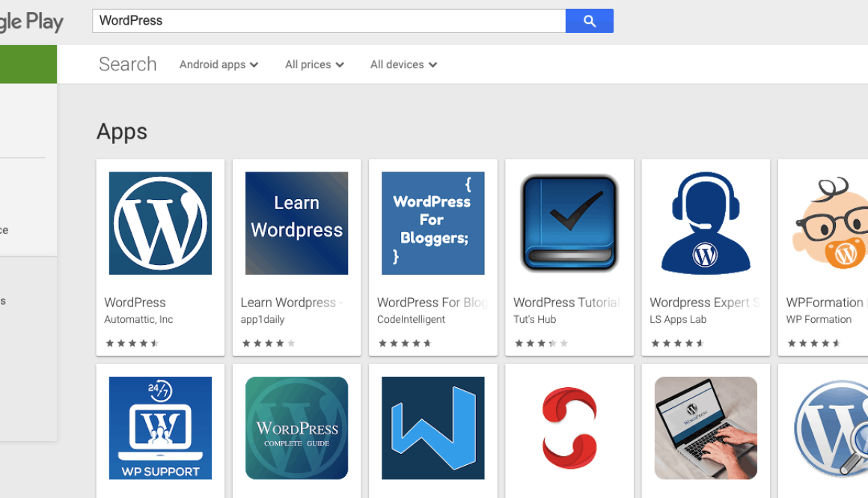The image size is (868, 498).
Task: Click the app1daily developer link
Action: (263, 320)
